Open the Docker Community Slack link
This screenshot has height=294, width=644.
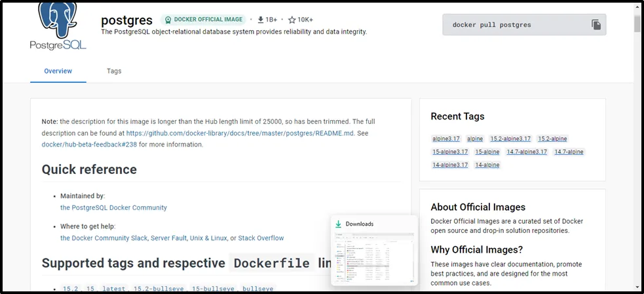click(x=104, y=238)
